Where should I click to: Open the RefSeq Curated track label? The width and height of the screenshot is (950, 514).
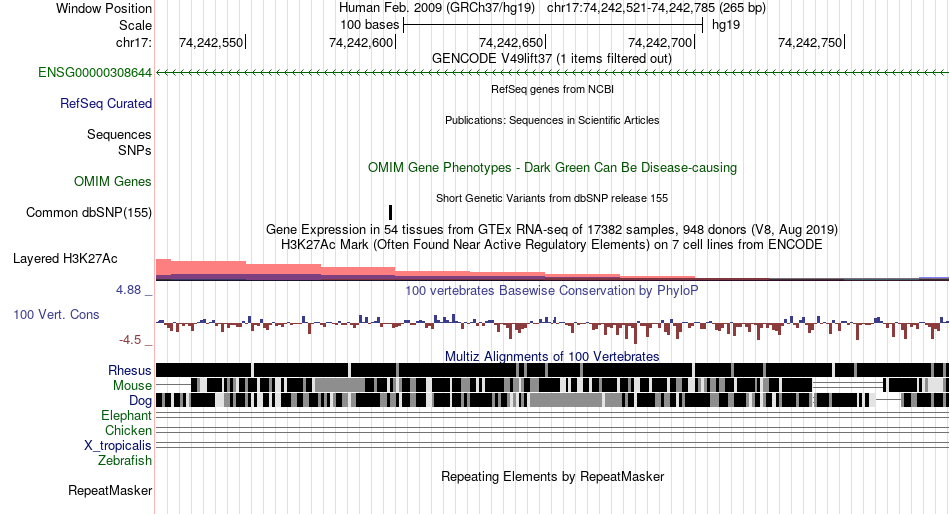pyautogui.click(x=106, y=104)
